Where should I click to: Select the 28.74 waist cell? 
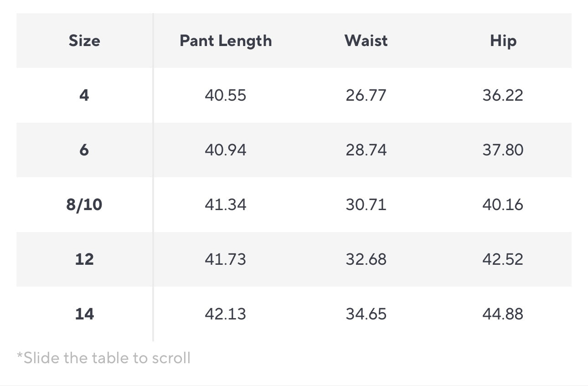366,150
